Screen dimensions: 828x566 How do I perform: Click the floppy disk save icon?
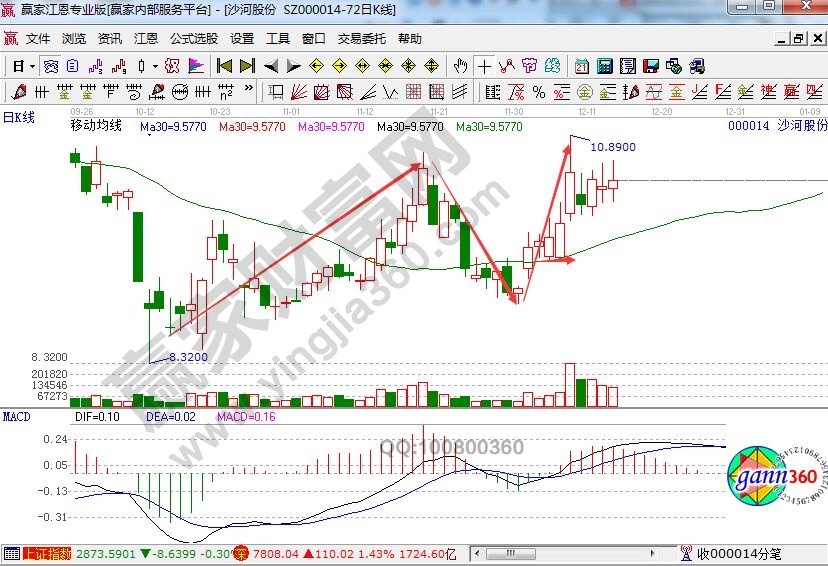click(x=652, y=66)
